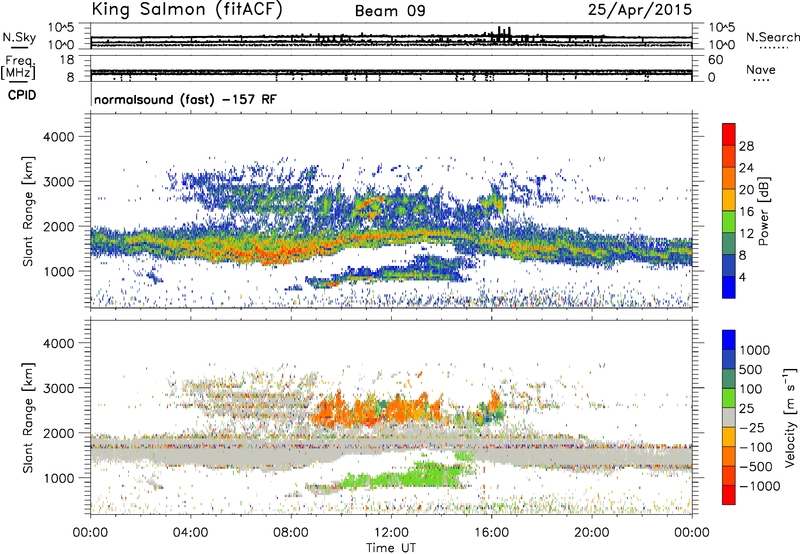Select the 'Power [dB]' color bar title
800x554 pixels.
click(763, 211)
